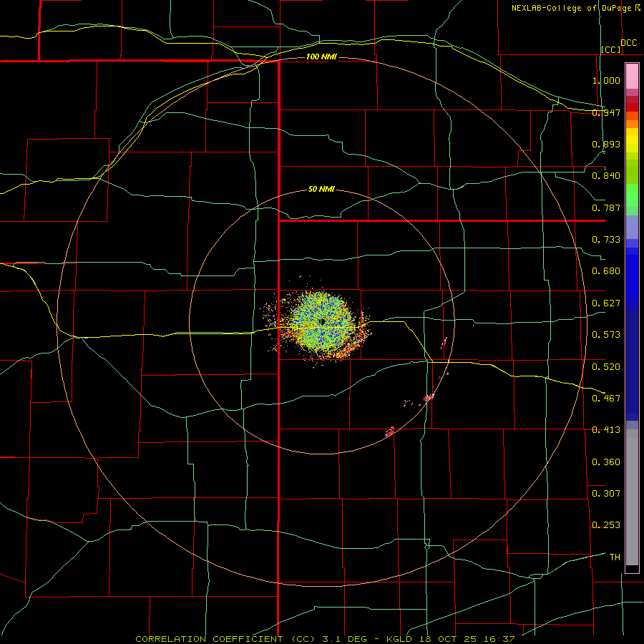644x644 pixels.
Task: Click the KGLD station ID in the caption
Action: pos(400,639)
